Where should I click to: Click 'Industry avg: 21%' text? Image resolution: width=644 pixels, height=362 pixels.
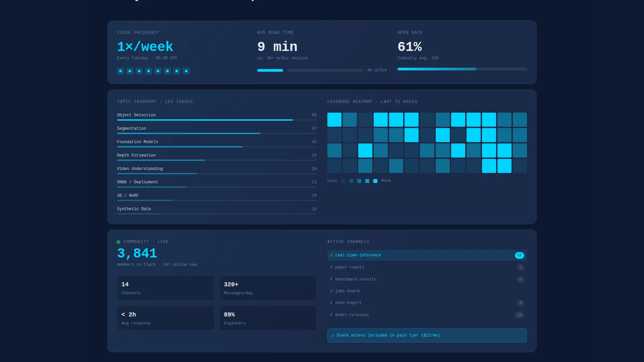tap(418, 58)
